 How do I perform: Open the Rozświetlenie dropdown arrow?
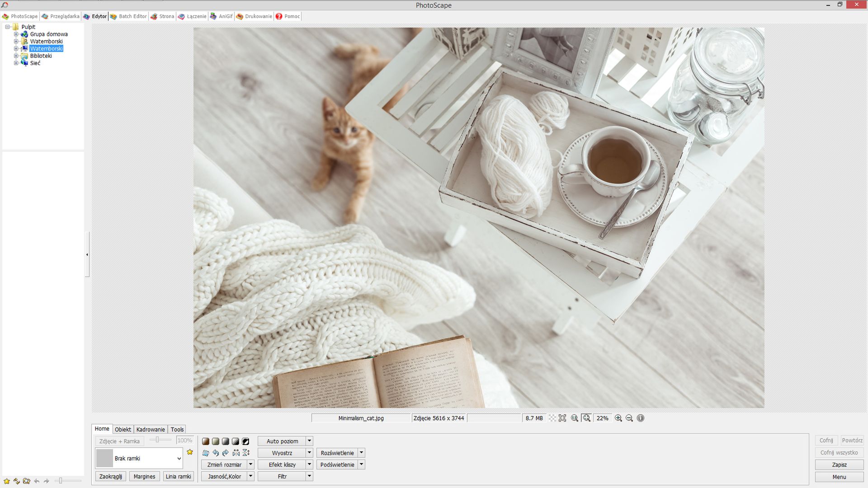pos(362,453)
